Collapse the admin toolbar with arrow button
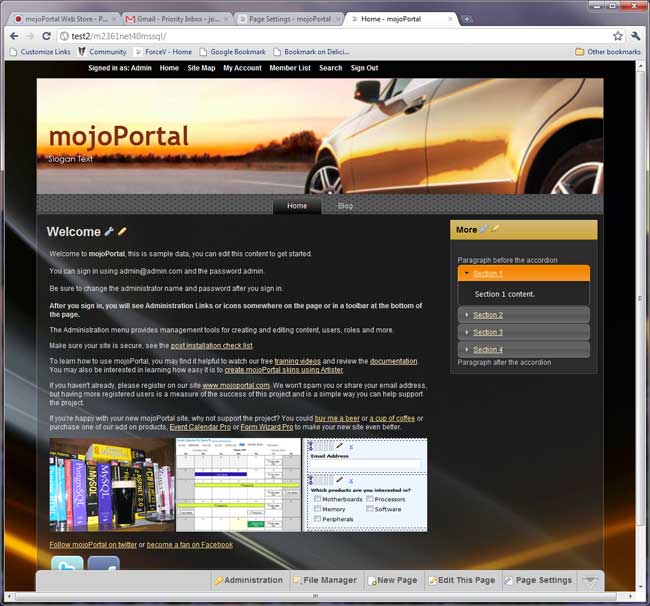 592,580
